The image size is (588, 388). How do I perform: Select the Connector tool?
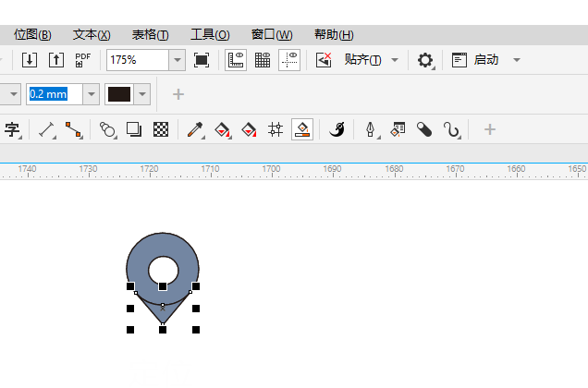pyautogui.click(x=74, y=129)
